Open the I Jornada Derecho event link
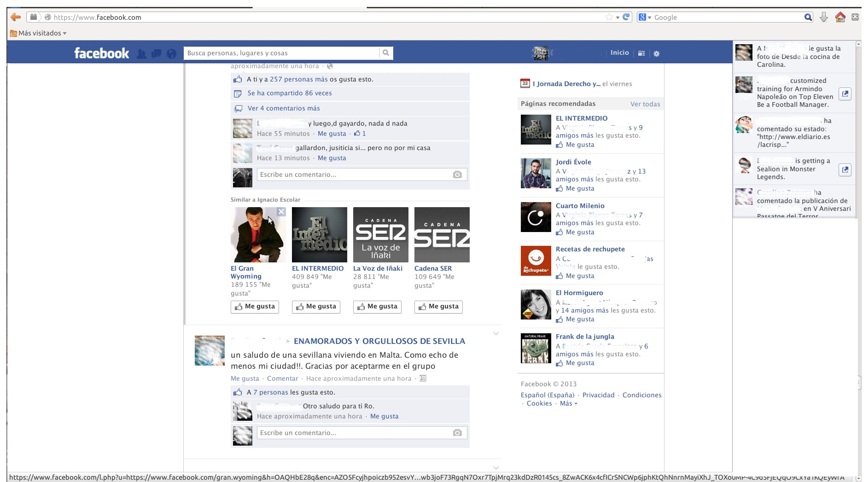Image resolution: width=868 pixels, height=482 pixels. [x=566, y=84]
